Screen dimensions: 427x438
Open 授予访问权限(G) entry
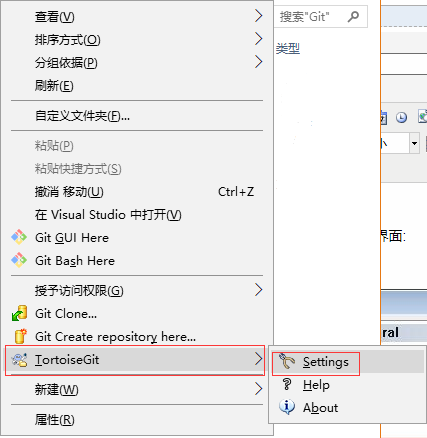(x=137, y=290)
